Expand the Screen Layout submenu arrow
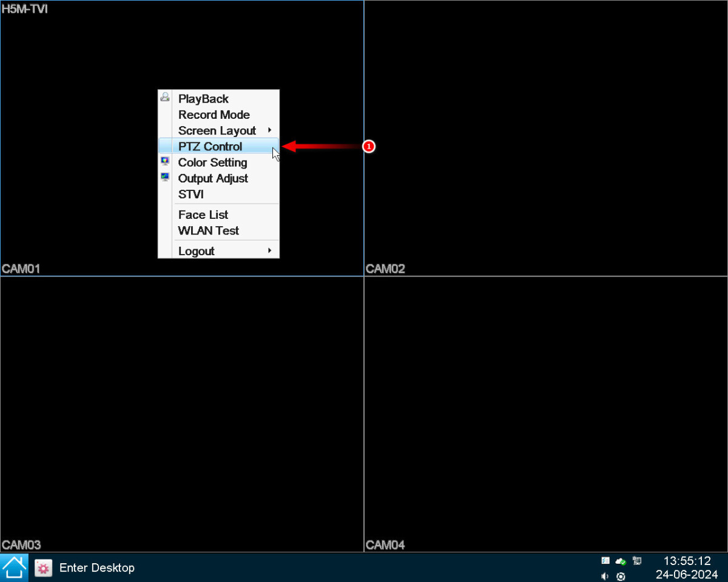728x582 pixels. (269, 130)
